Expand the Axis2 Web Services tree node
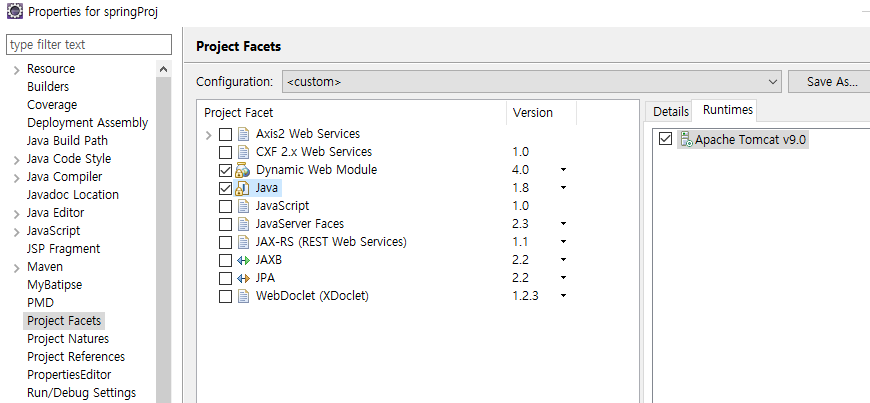The height and width of the screenshot is (403, 870). pyautogui.click(x=209, y=134)
